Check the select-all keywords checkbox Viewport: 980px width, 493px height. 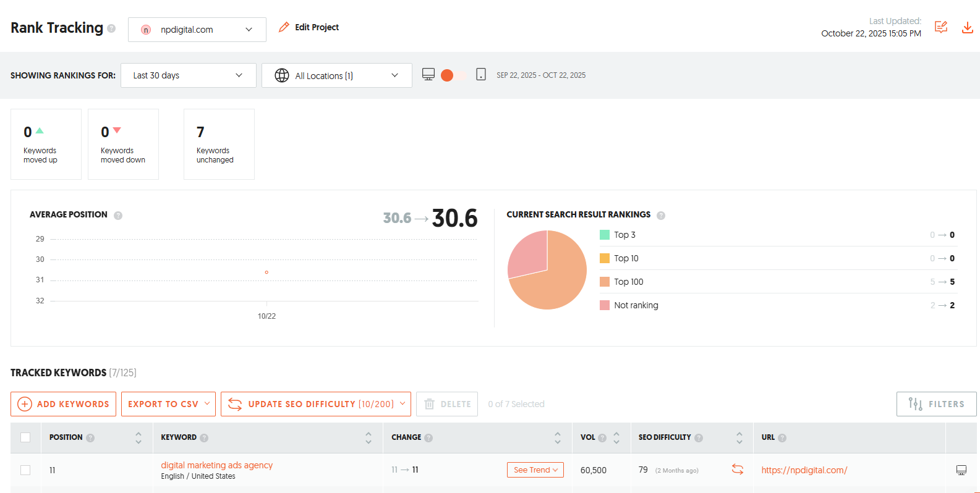(25, 437)
